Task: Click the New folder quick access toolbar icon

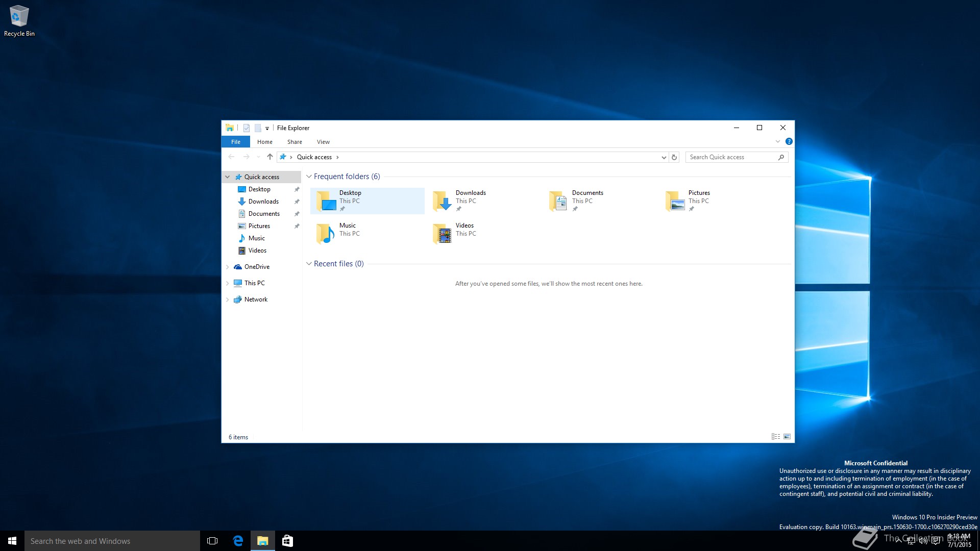Action: point(258,128)
